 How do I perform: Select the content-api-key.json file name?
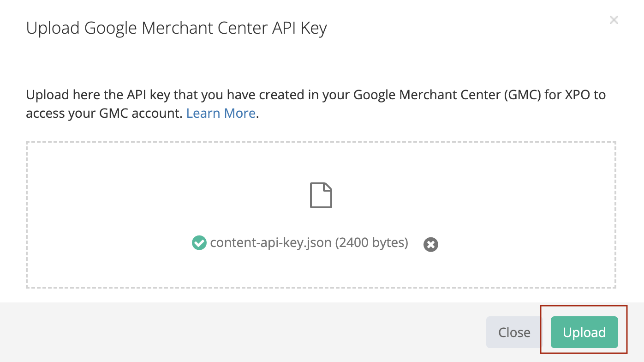(x=271, y=243)
